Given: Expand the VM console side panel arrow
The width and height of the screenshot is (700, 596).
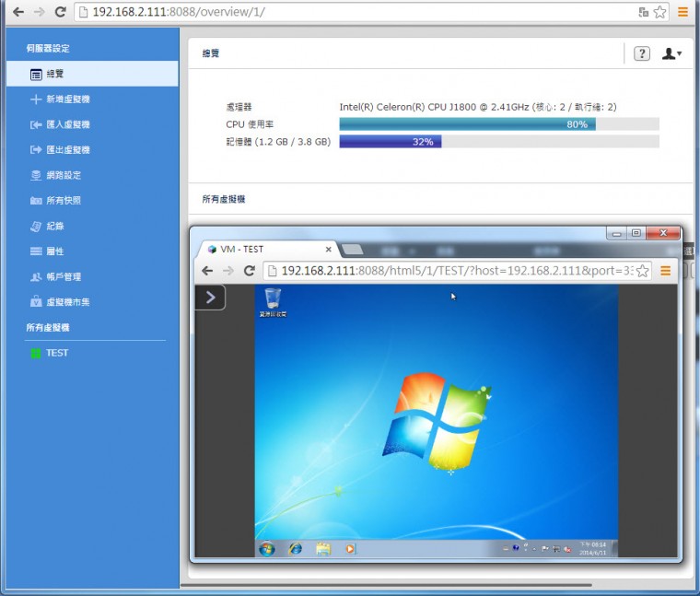Looking at the screenshot, I should pyautogui.click(x=210, y=297).
